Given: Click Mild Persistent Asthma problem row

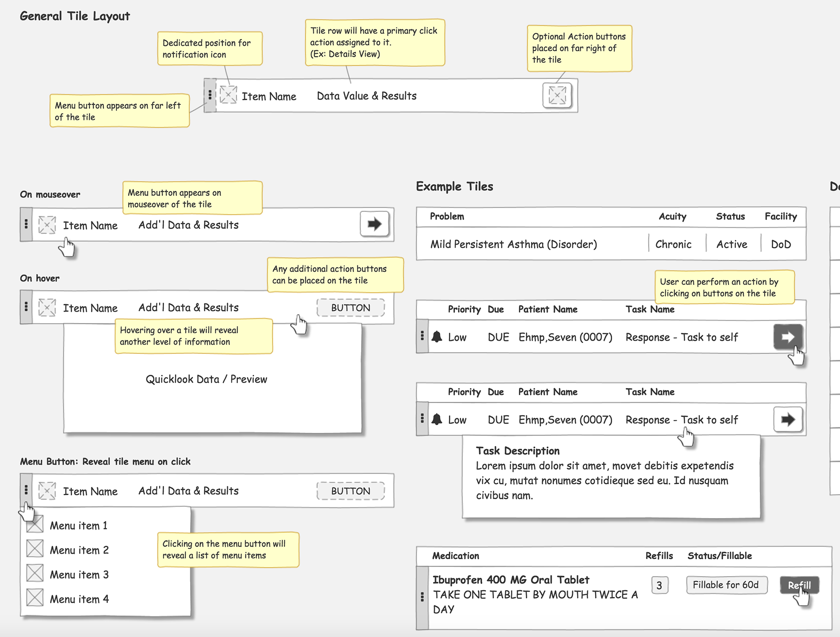Looking at the screenshot, I should [513, 244].
